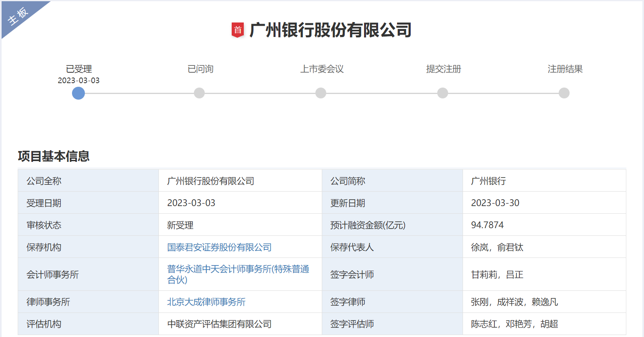The width and height of the screenshot is (644, 337).
Task: Click the 已问询 stage label
Action: click(200, 69)
